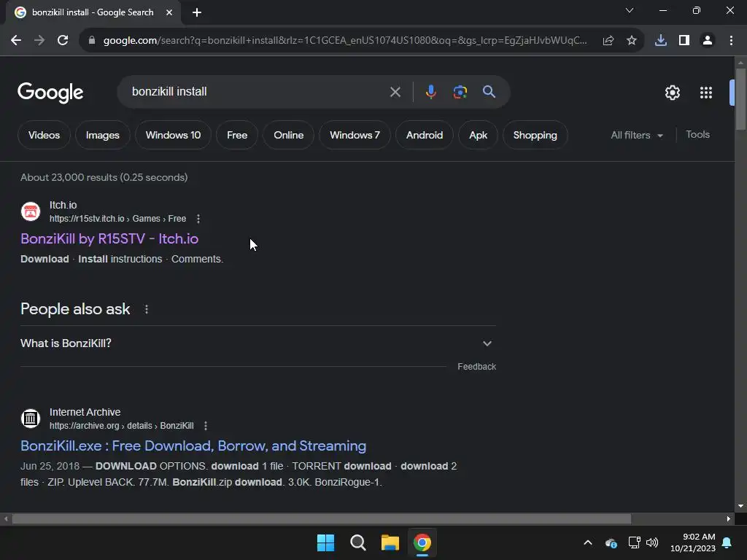Select the Online filter chip

[x=288, y=135]
